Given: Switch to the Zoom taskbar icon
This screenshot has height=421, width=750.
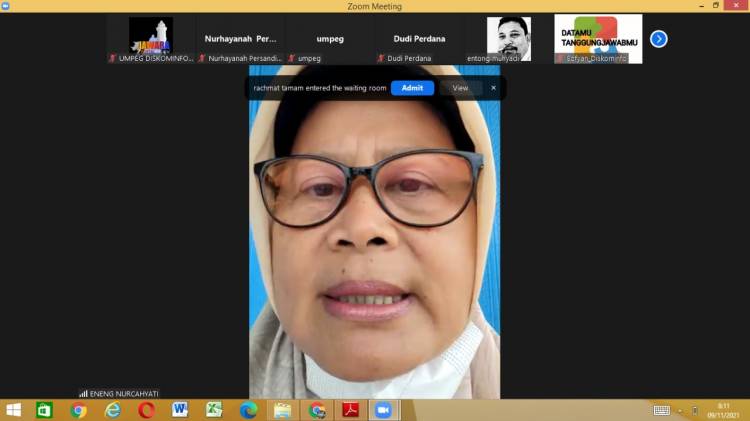Looking at the screenshot, I should point(384,410).
